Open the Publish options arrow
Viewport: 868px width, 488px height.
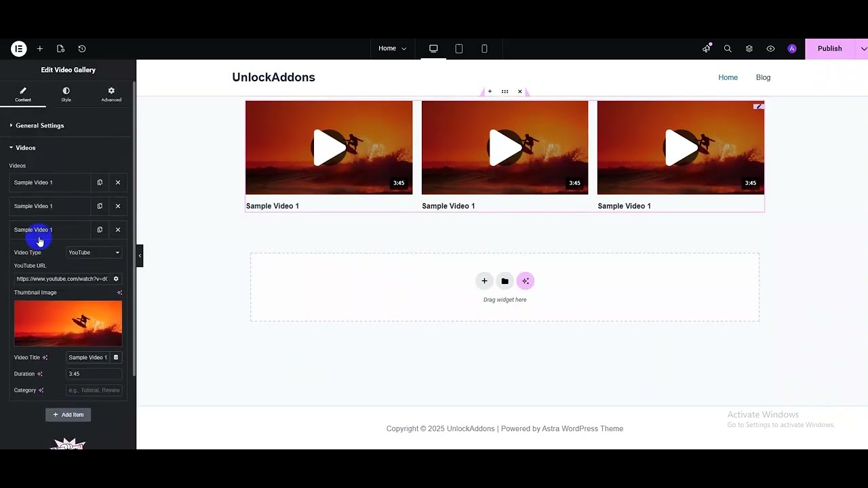coord(863,49)
